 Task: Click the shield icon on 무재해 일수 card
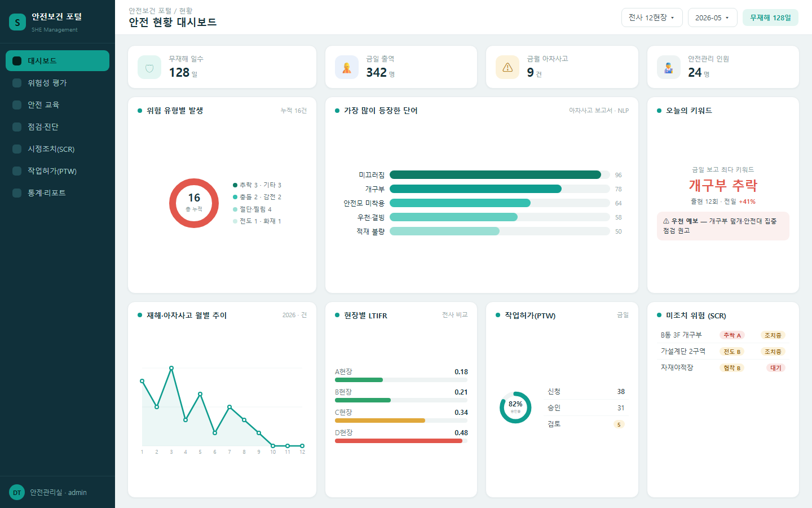149,67
